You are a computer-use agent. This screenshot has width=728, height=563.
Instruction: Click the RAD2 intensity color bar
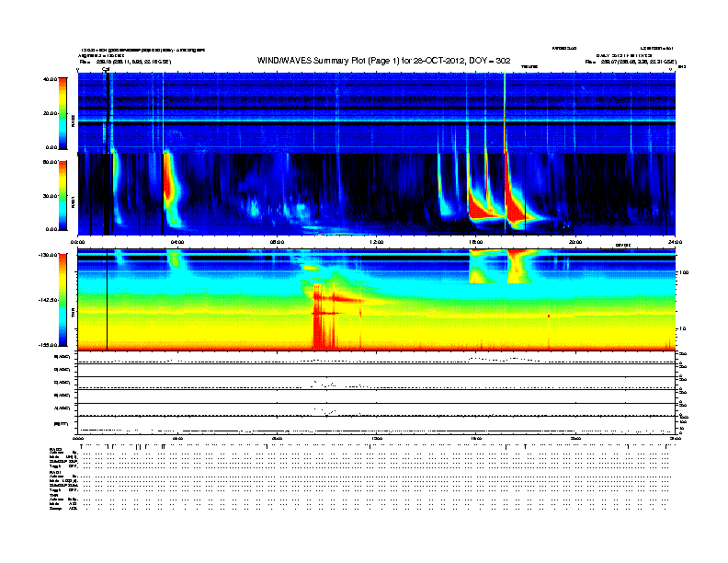[63, 113]
